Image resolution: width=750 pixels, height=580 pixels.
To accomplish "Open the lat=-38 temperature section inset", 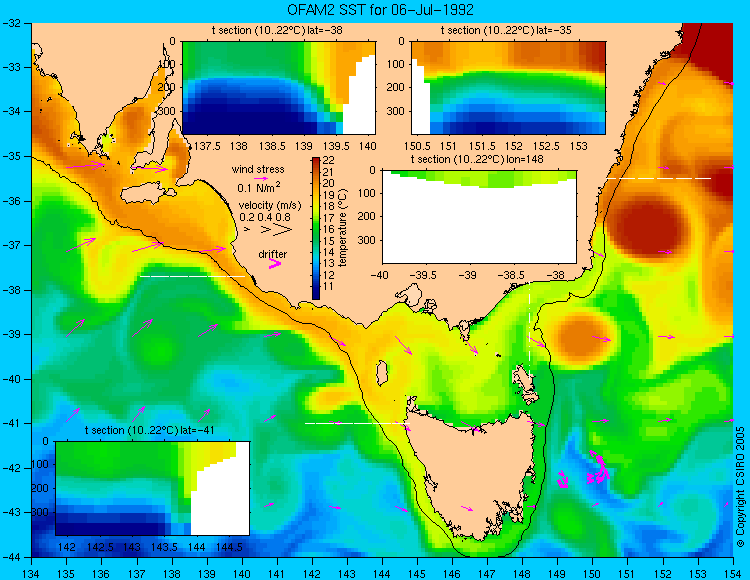I will pyautogui.click(x=279, y=88).
